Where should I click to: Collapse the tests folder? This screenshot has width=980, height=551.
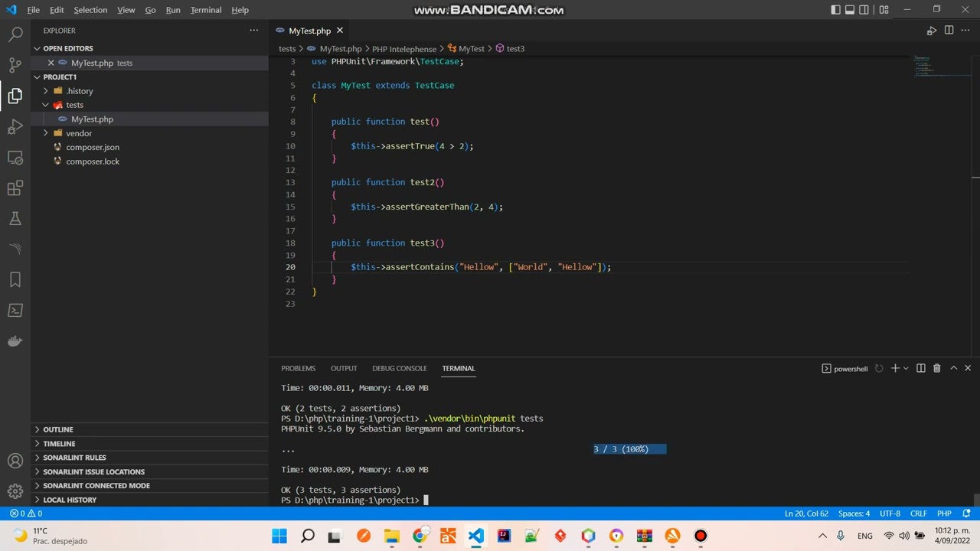[46, 105]
